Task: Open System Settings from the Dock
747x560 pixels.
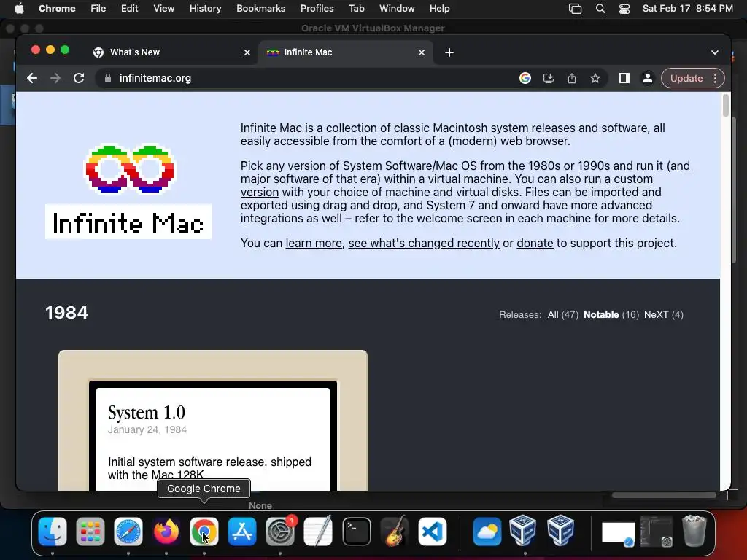Action: [x=280, y=532]
